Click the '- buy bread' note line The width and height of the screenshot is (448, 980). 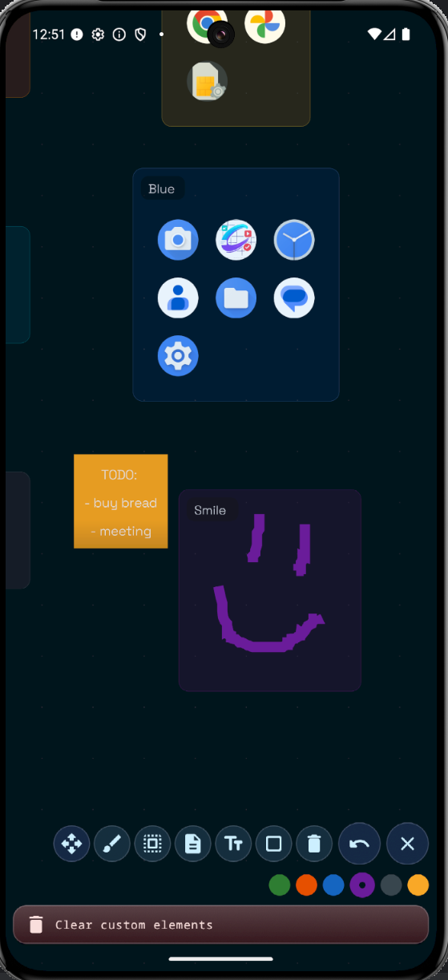coord(121,503)
